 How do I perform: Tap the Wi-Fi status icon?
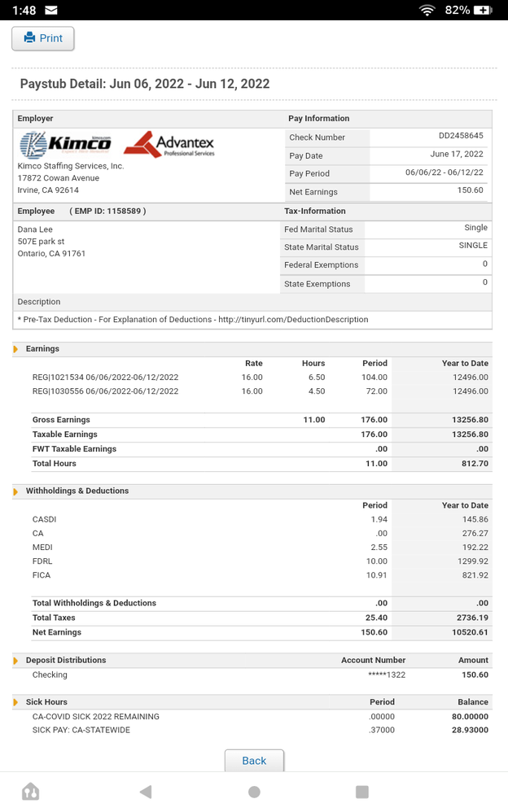coord(427,10)
